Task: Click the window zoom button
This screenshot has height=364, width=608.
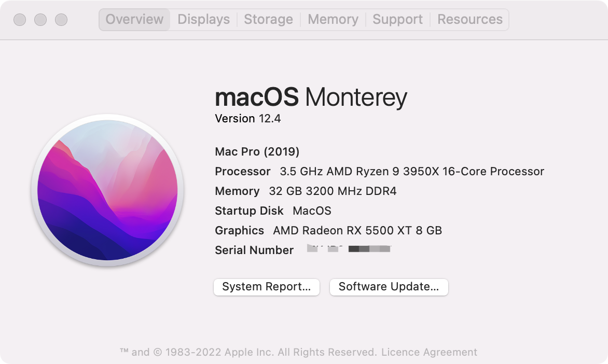Action: [61, 20]
